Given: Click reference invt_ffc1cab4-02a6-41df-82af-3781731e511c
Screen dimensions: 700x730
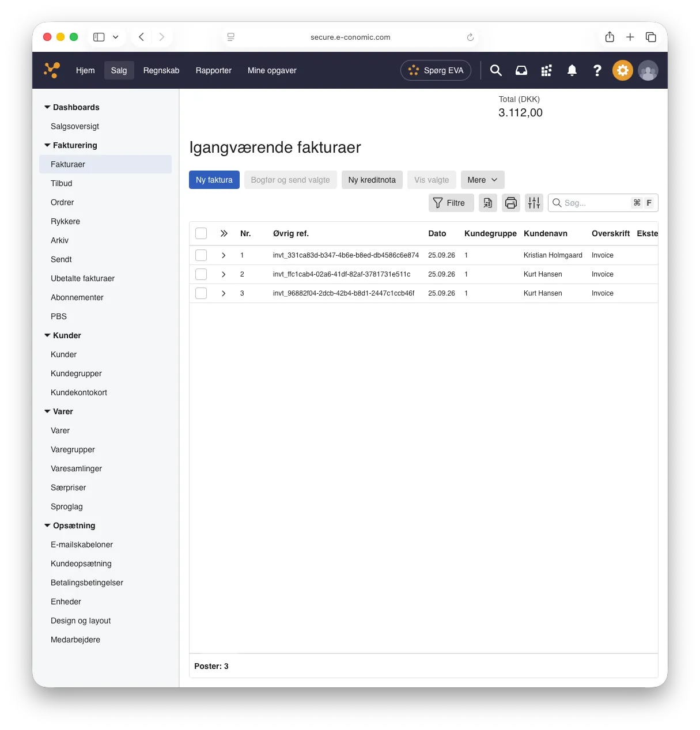Looking at the screenshot, I should pos(342,274).
